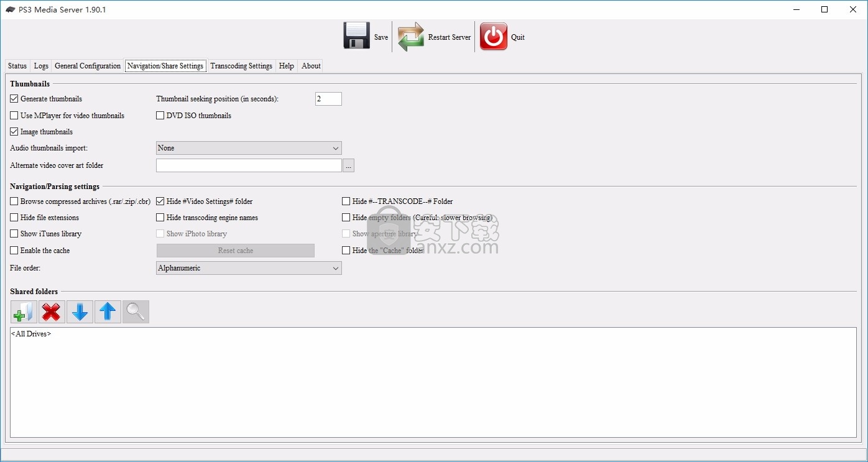Click the Show aperture library checkbox
The image size is (868, 462).
pos(346,234)
